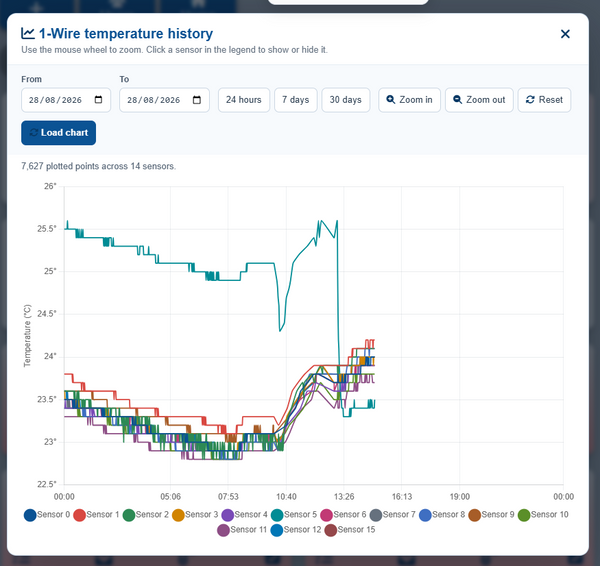The image size is (600, 566).
Task: Hide Sensor 12 series
Action: pos(296,530)
